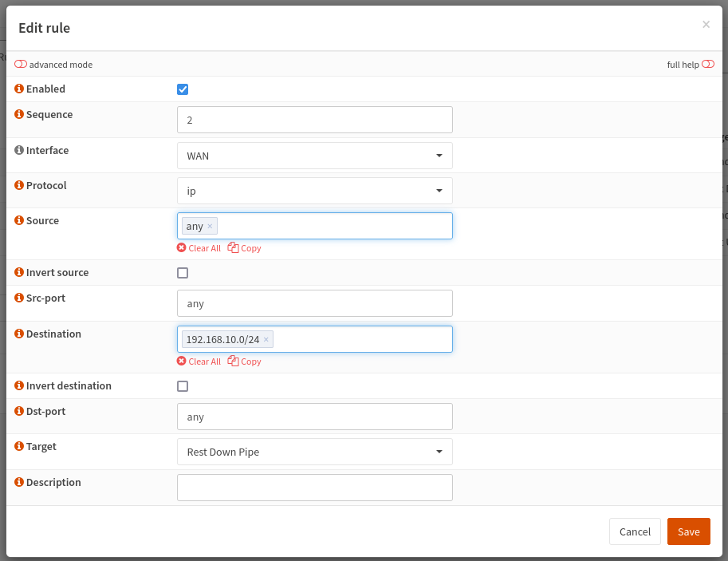728x561 pixels.
Task: Save the edited rule
Action: tap(688, 531)
